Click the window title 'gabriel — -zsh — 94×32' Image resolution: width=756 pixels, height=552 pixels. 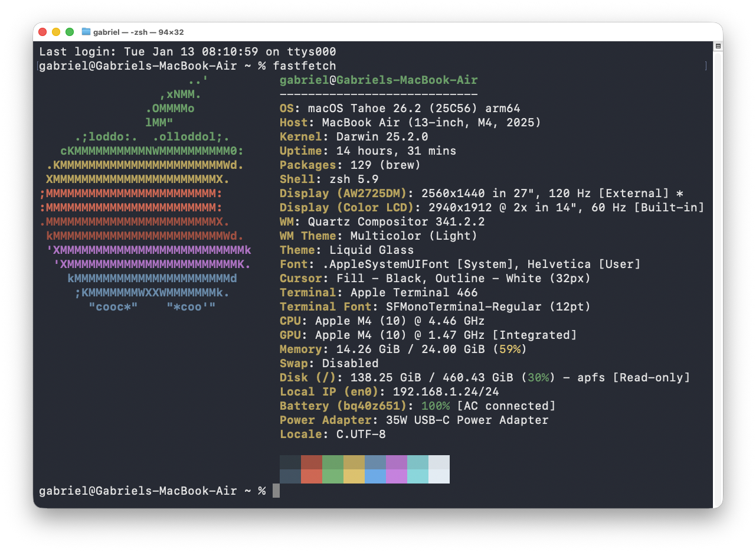point(138,32)
